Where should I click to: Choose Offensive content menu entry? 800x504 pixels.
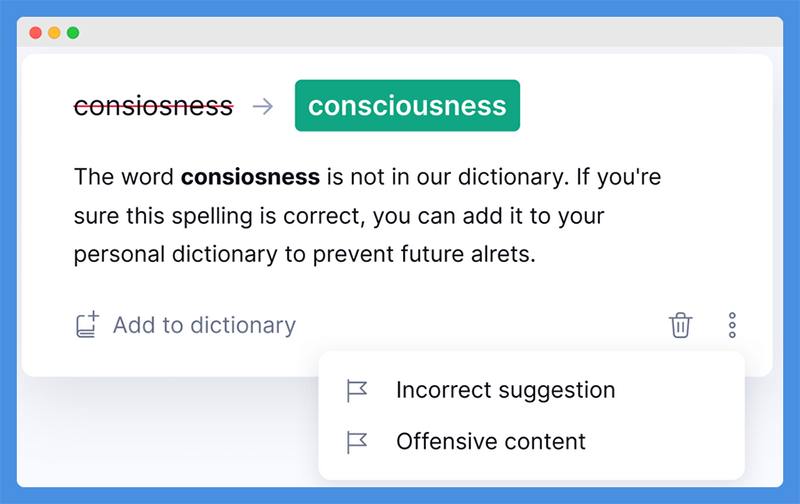click(x=491, y=442)
